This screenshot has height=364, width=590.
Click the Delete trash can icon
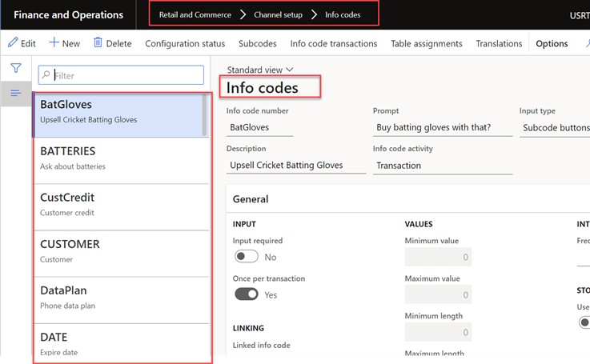pos(98,42)
